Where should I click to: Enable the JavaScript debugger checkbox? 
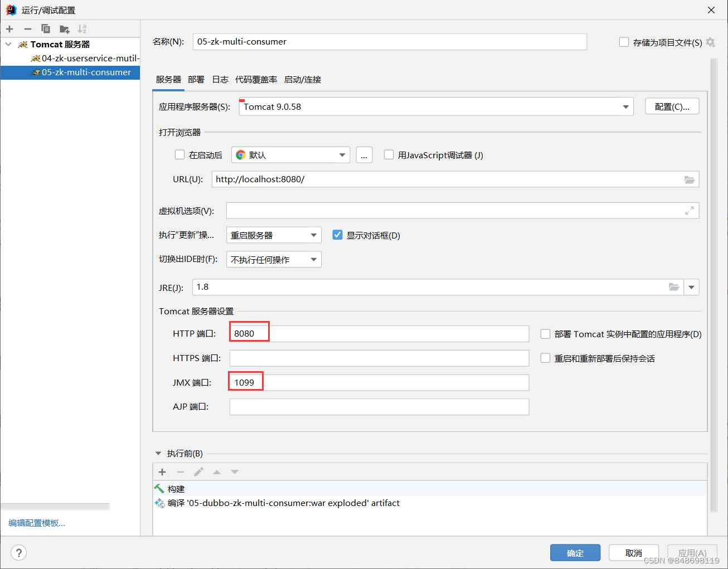389,155
